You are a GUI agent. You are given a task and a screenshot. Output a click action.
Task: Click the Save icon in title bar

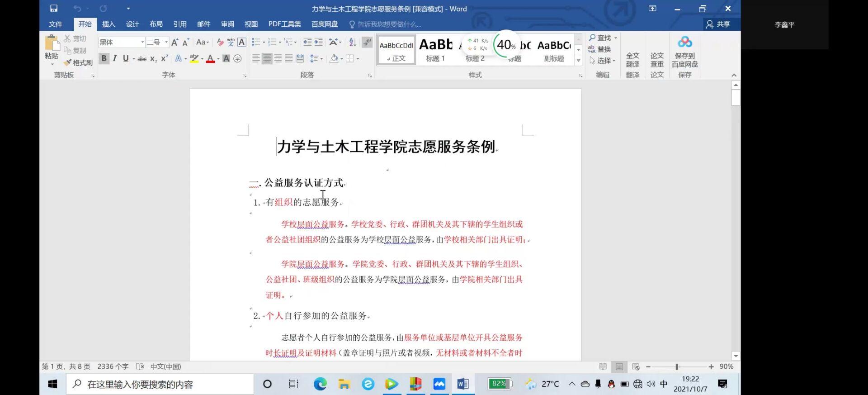click(x=54, y=9)
